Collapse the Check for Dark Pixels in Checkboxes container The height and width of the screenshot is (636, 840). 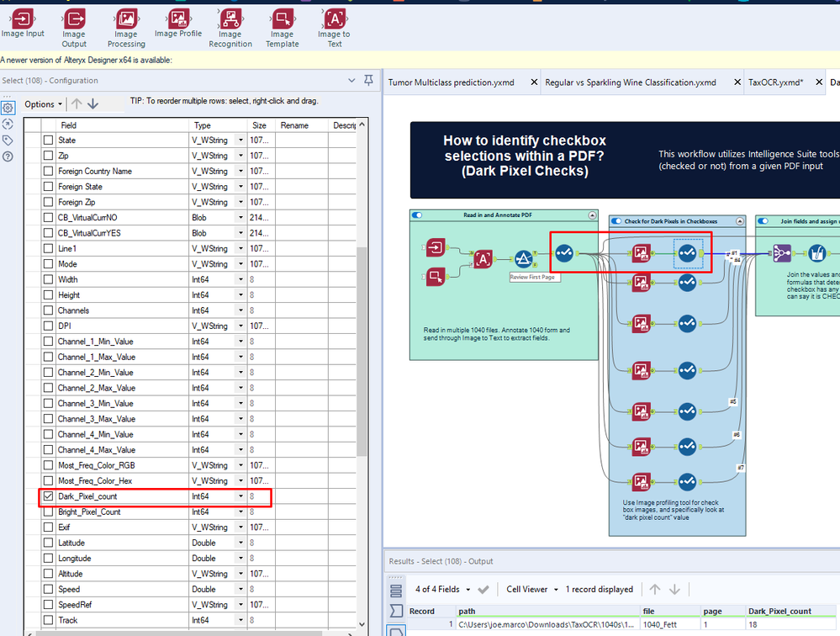(x=740, y=220)
